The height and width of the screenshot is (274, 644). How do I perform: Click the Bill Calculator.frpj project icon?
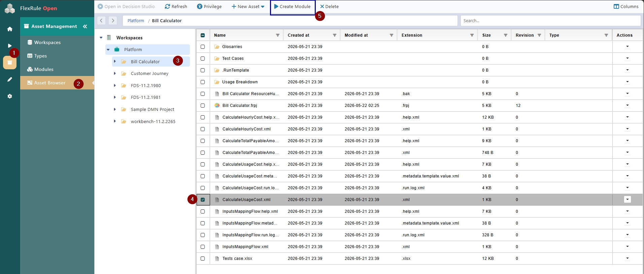click(x=217, y=106)
